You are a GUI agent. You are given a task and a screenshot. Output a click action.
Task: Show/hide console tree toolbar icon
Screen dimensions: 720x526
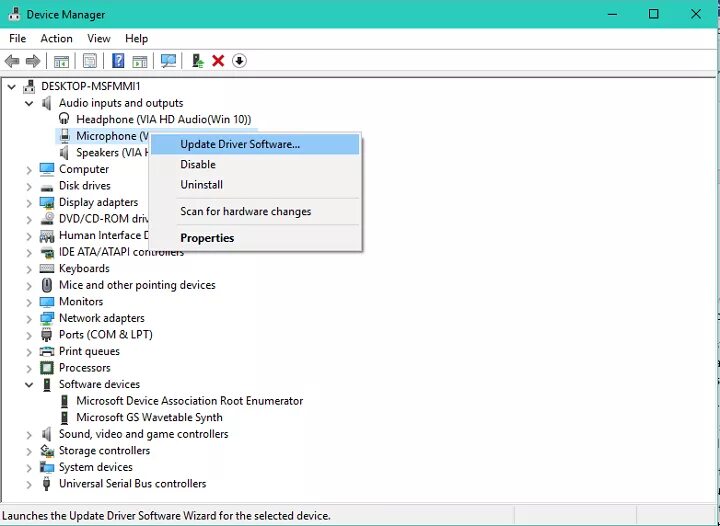point(61,61)
